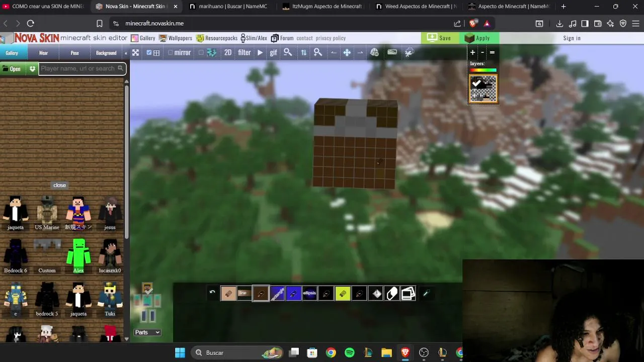Add a new layer with plus
This screenshot has height=362, width=644.
(x=472, y=52)
